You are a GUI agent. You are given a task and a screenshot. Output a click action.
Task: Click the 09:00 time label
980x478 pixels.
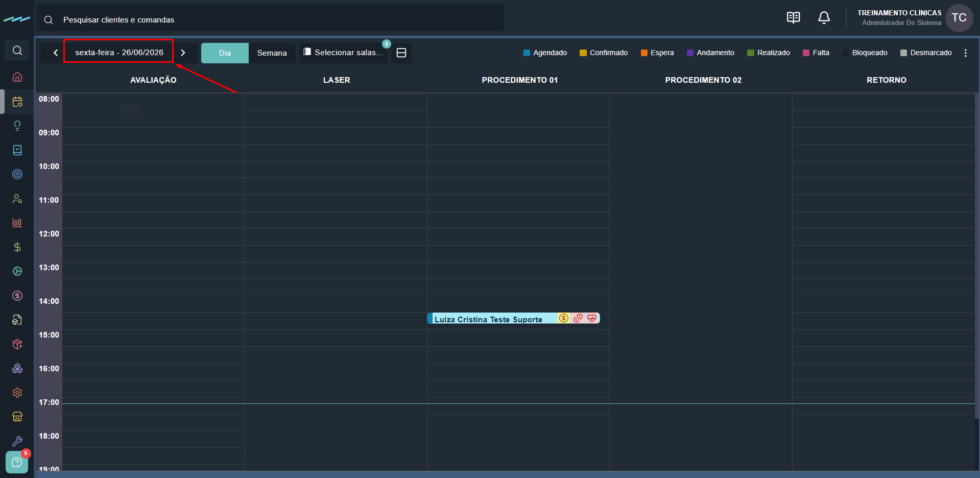coord(49,133)
